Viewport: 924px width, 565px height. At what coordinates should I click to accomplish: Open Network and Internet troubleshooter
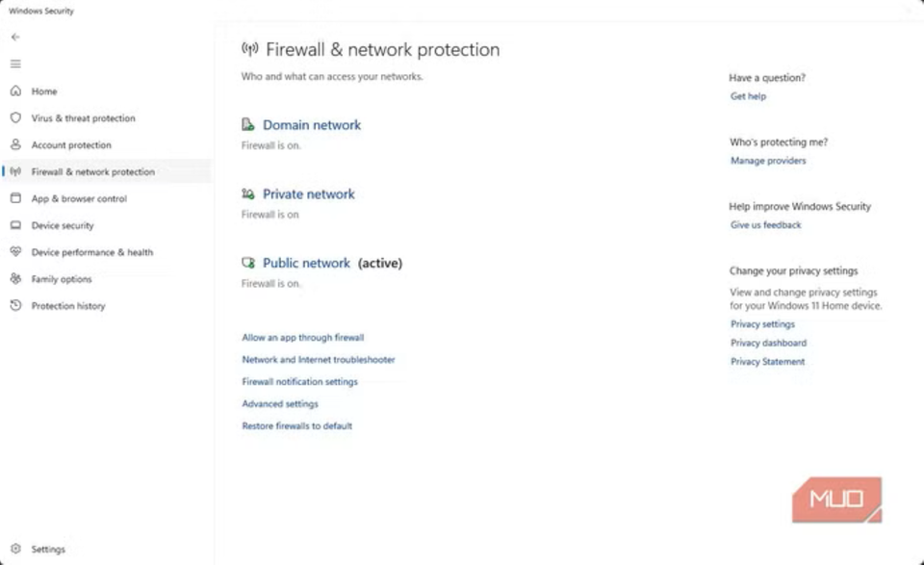pos(319,360)
